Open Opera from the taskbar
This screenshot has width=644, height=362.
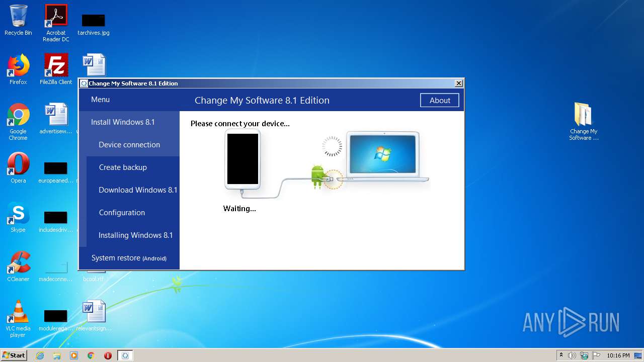pyautogui.click(x=108, y=355)
